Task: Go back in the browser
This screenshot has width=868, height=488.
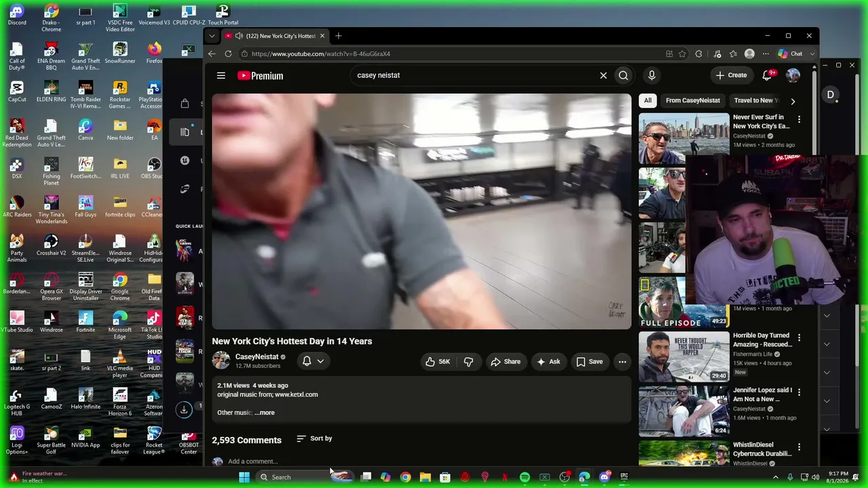Action: pos(212,54)
